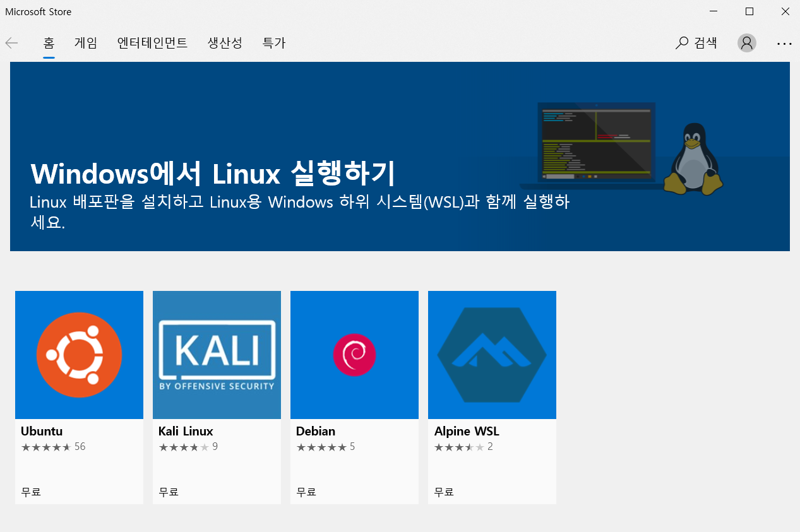Screen dimensions: 800x532
Task: Click the 'Windows에서 Linux 실행하기' banner heading
Action: 213,173
